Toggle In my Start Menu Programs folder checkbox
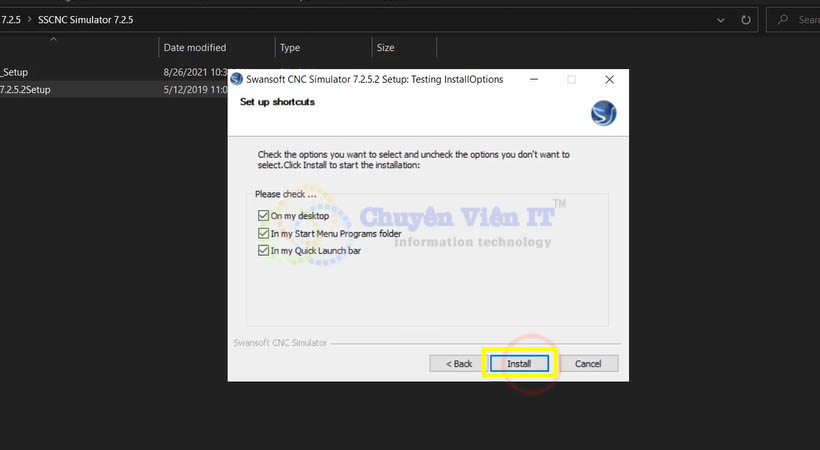The image size is (820, 450). (x=263, y=233)
